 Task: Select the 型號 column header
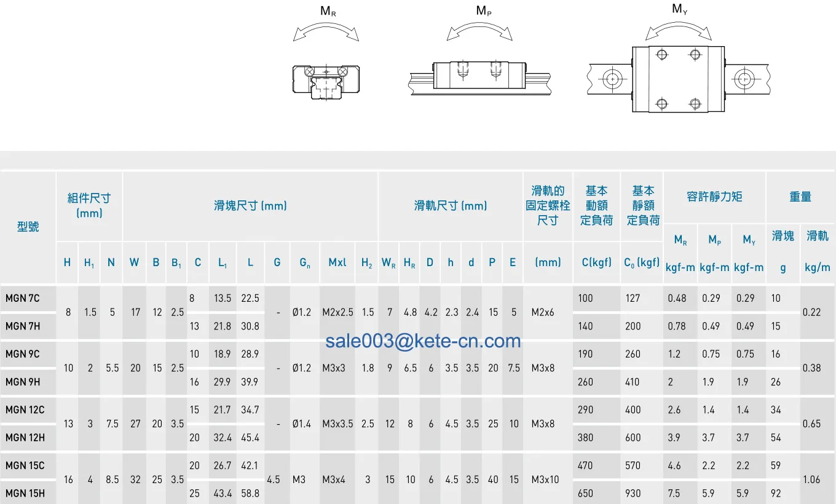click(28, 227)
